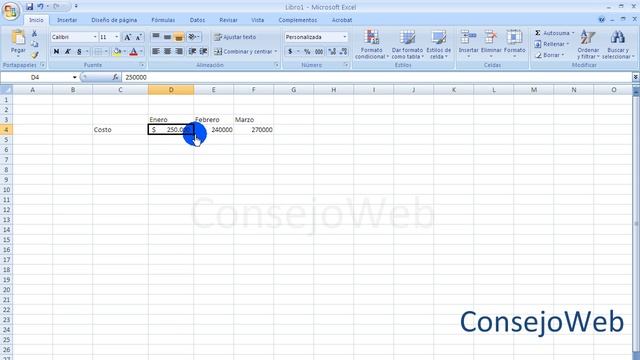640x360 pixels.
Task: Open the Calibri font name dropdown
Action: click(x=95, y=37)
